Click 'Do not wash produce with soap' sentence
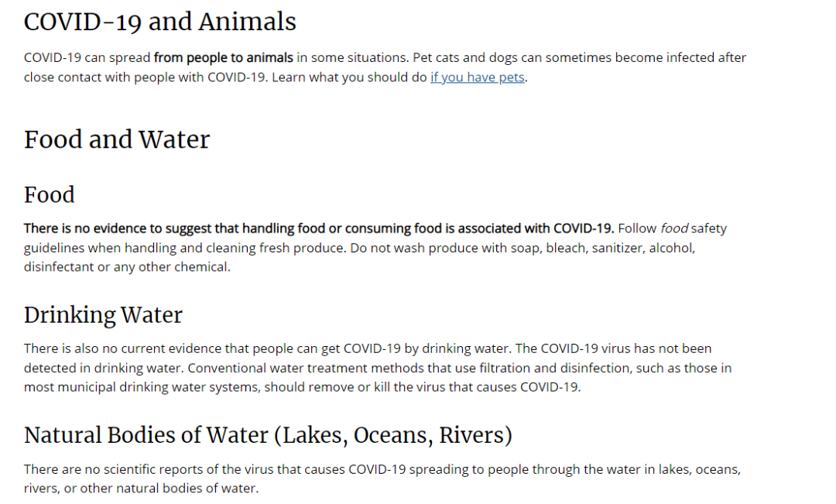Screen dimensions: 836x504 (522, 248)
